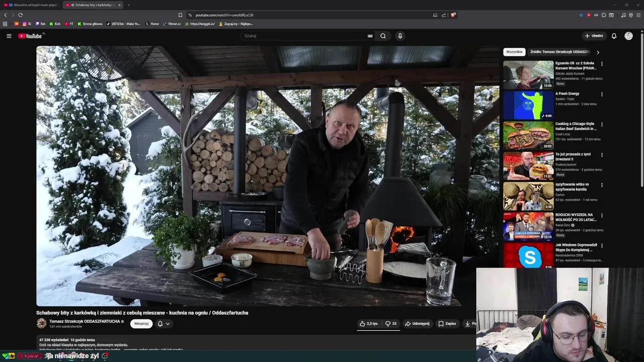Open Tomasz Strzelczyk ODDASZFARTUCHA channel name

pyautogui.click(x=85, y=321)
